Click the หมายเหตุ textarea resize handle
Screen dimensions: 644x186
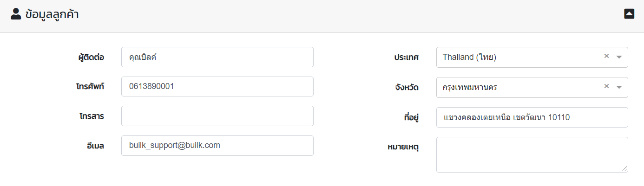click(624, 169)
